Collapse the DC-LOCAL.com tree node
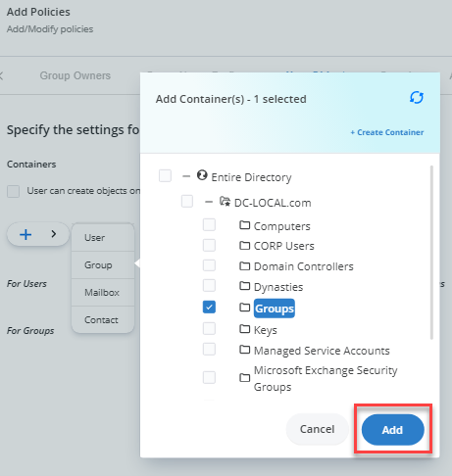 click(x=209, y=202)
